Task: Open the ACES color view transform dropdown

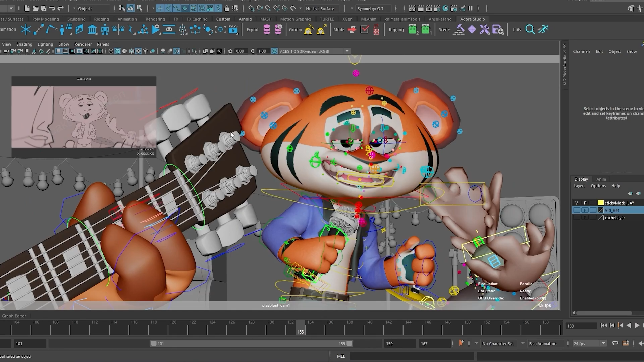Action: tap(347, 51)
